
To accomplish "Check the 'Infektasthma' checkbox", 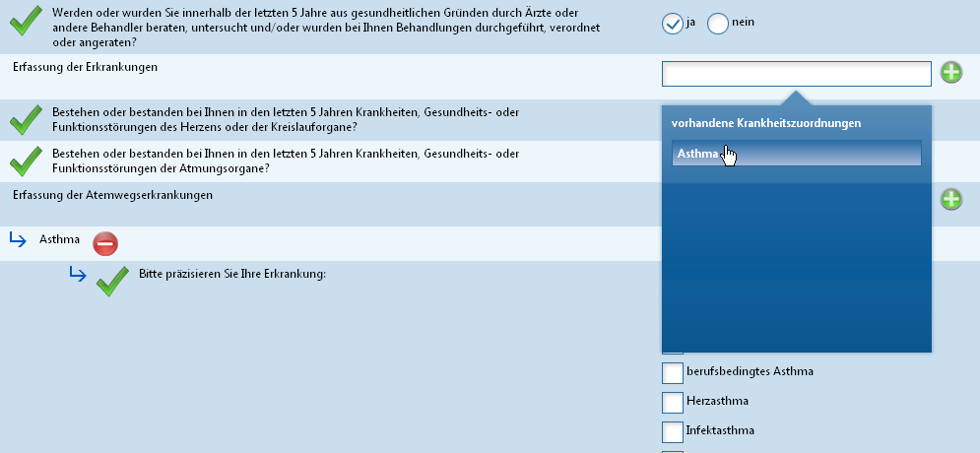I will click(673, 431).
